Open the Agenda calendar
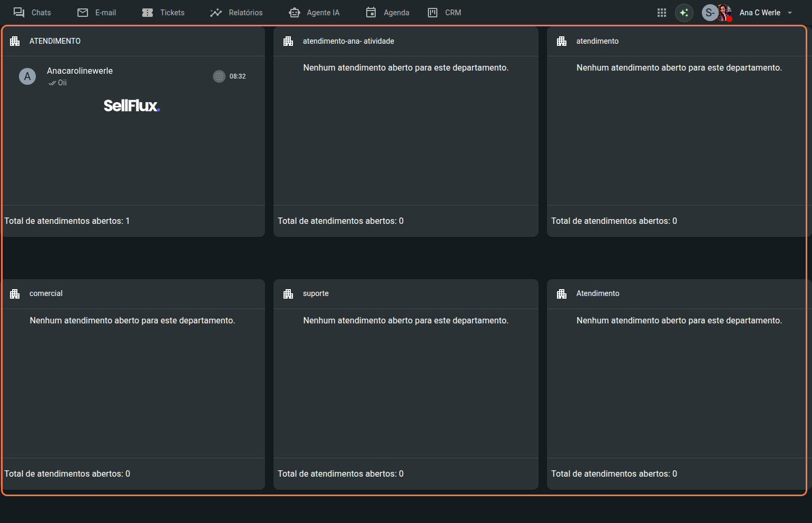Image resolution: width=812 pixels, height=523 pixels. pyautogui.click(x=387, y=13)
